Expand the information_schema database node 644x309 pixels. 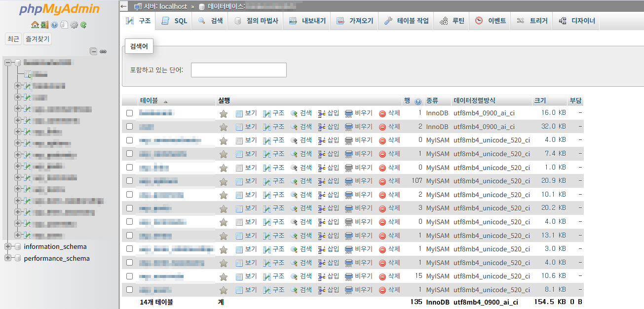[x=8, y=246]
